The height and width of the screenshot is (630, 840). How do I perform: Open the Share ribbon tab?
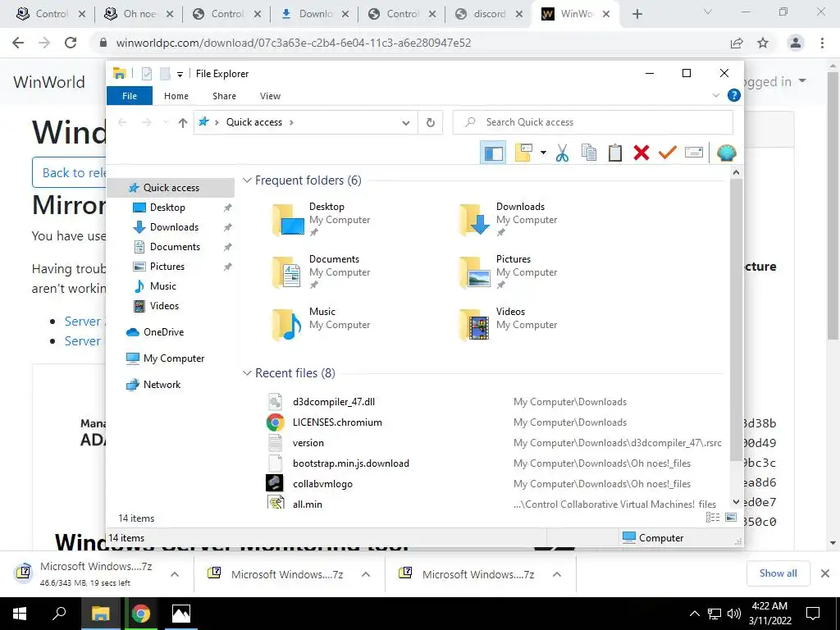224,96
